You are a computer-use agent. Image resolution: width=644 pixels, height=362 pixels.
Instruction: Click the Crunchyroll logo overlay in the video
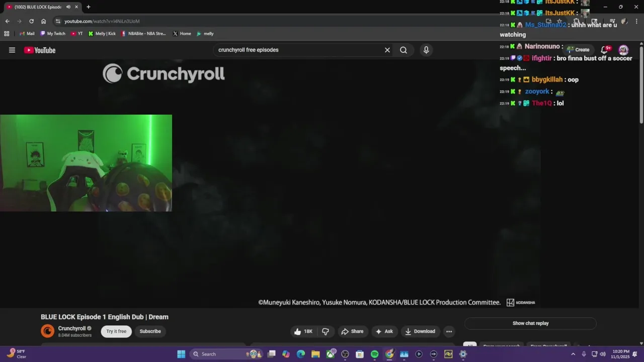point(164,73)
